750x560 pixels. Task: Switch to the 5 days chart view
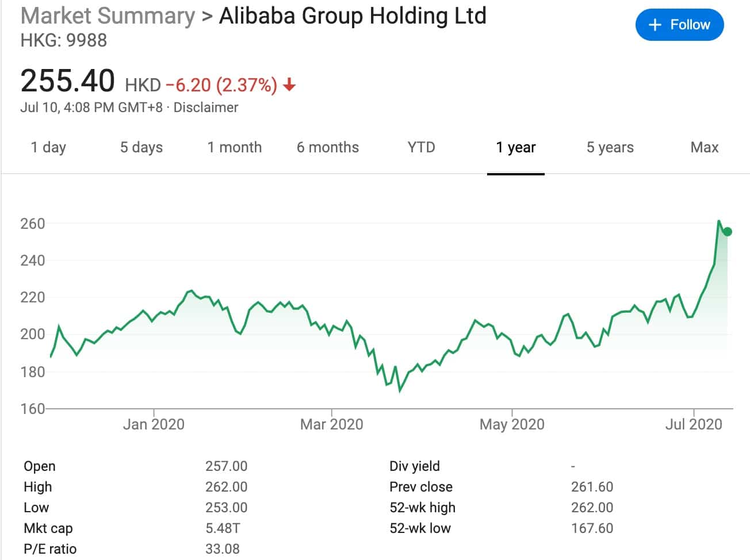click(141, 147)
